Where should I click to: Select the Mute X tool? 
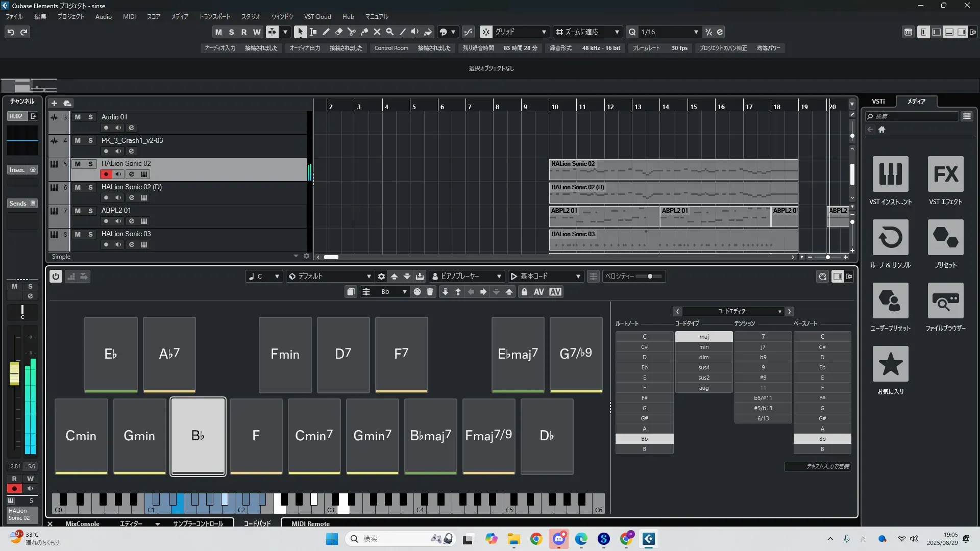pyautogui.click(x=377, y=32)
